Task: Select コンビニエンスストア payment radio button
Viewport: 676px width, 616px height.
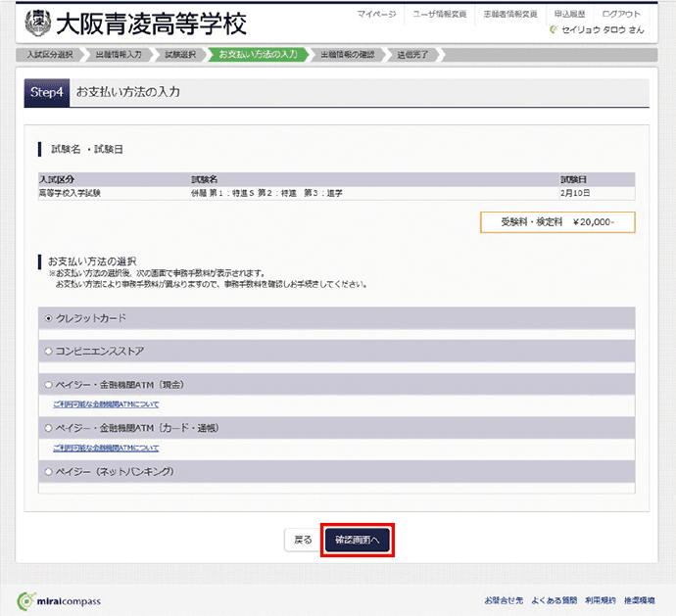Action: click(x=49, y=352)
